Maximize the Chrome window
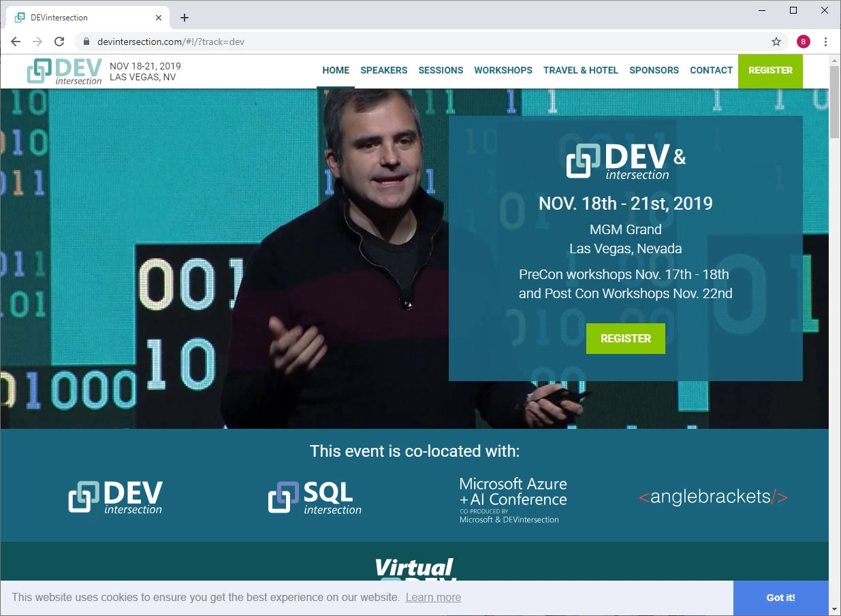The height and width of the screenshot is (616, 841). 793,10
